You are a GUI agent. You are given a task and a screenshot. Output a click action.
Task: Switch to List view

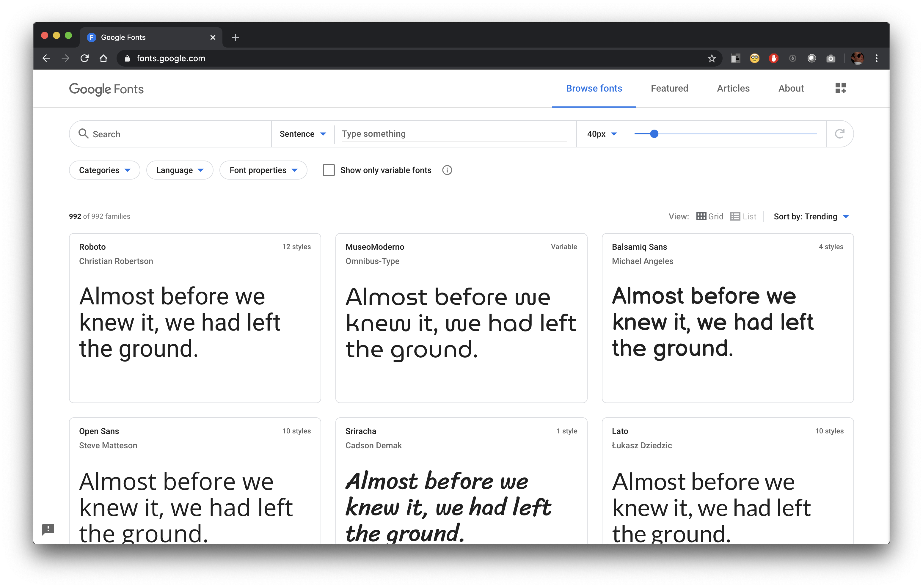743,217
